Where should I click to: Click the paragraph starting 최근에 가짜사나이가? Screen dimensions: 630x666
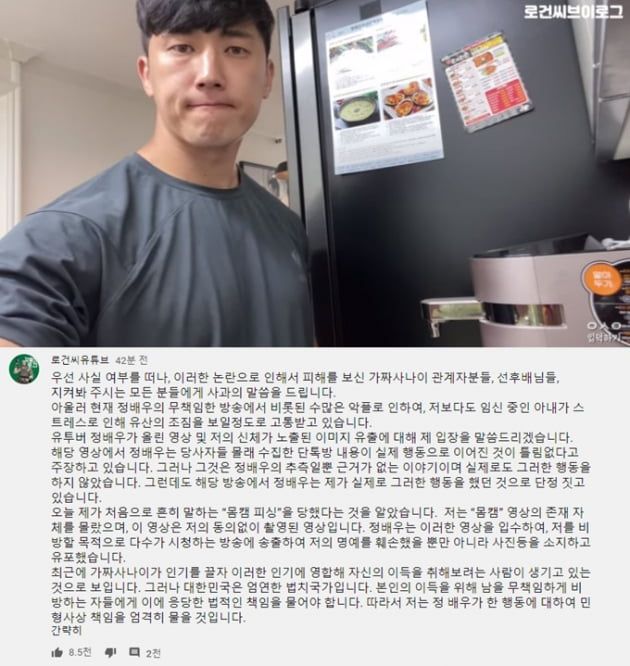pos(321,595)
